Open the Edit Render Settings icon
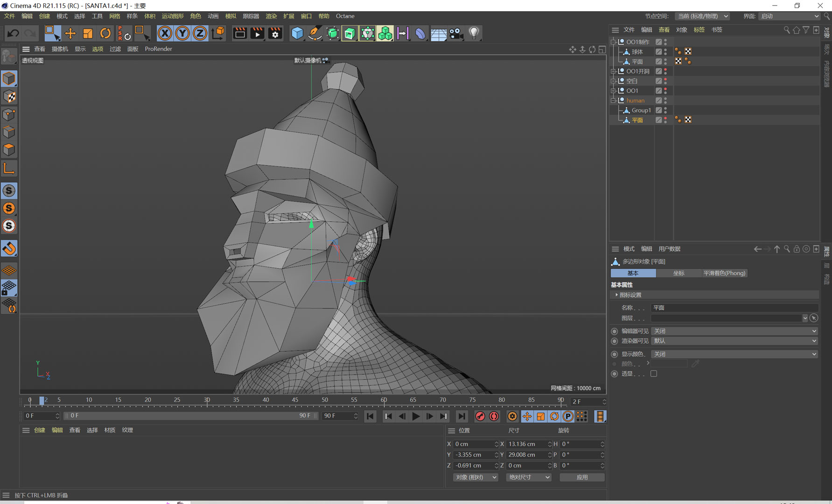Viewport: 832px width, 504px height. [275, 33]
